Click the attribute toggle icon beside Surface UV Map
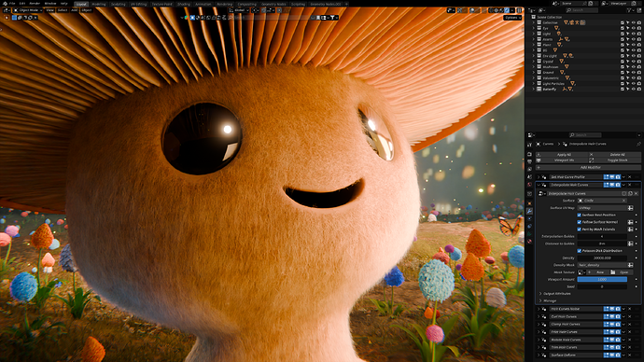 click(x=630, y=208)
